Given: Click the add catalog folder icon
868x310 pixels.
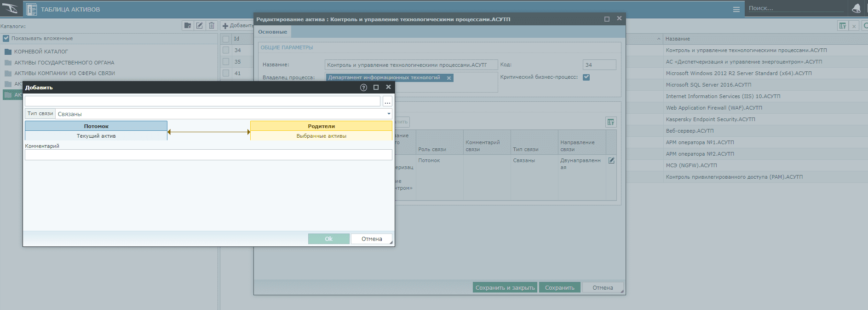Looking at the screenshot, I should click(188, 26).
